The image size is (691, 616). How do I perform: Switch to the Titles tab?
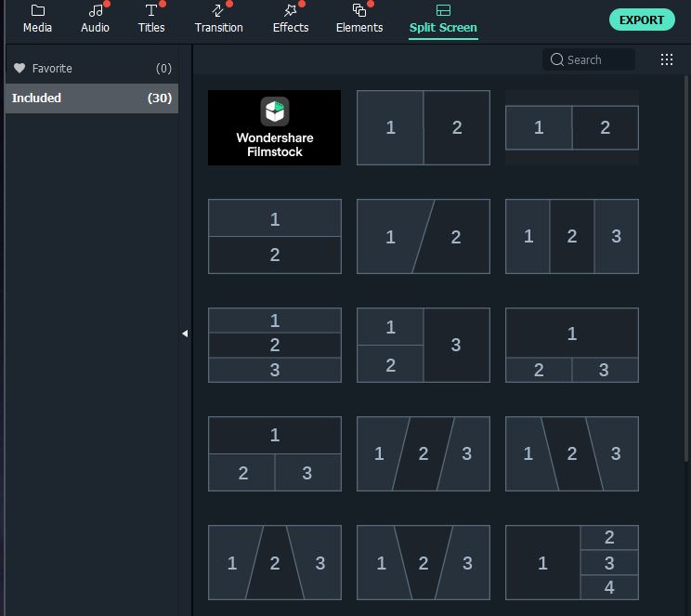pyautogui.click(x=151, y=18)
